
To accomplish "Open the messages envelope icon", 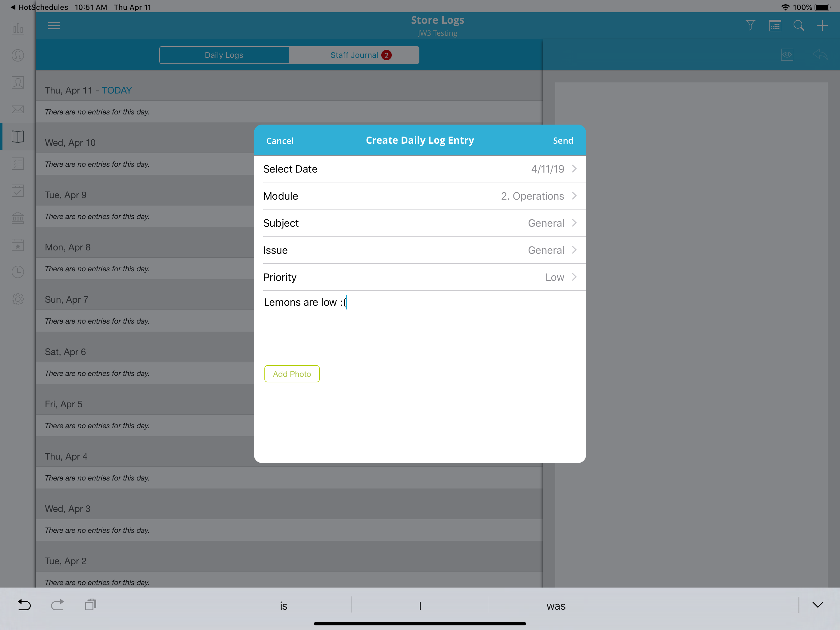I will [18, 110].
